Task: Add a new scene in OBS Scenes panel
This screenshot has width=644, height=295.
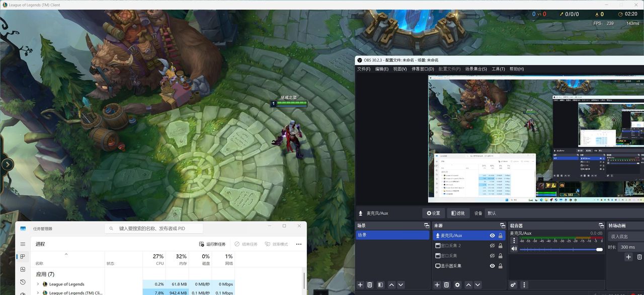Action: (360, 285)
